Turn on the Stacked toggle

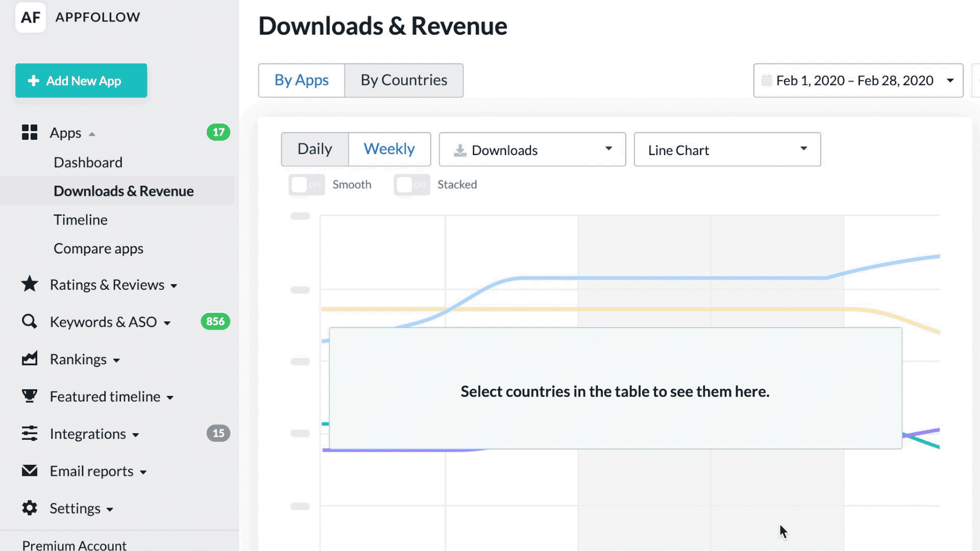coord(411,185)
